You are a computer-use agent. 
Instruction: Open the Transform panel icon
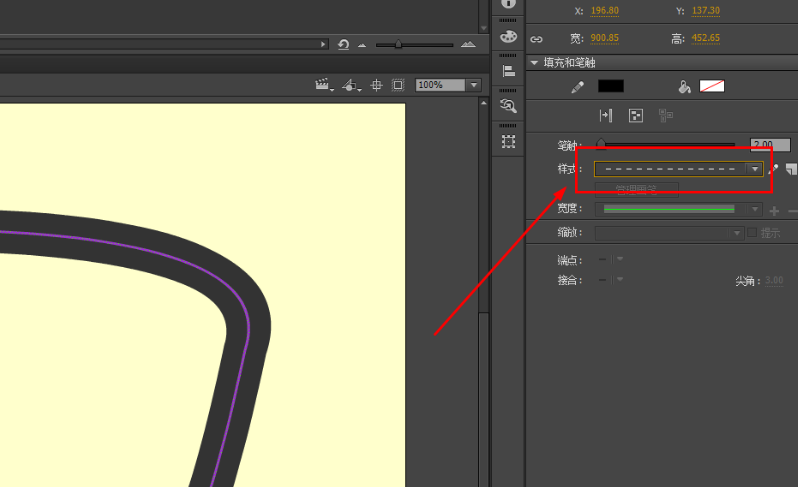tap(508, 141)
